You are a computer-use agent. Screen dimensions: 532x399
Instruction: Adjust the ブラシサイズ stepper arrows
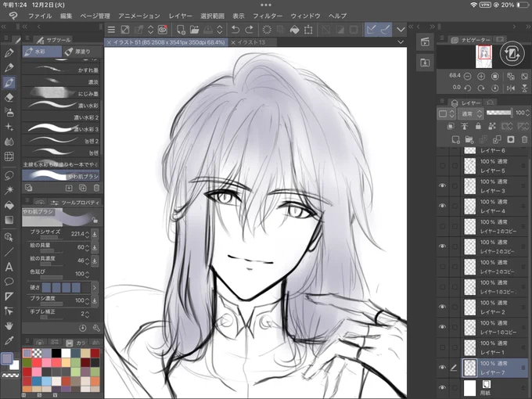pyautogui.click(x=87, y=234)
